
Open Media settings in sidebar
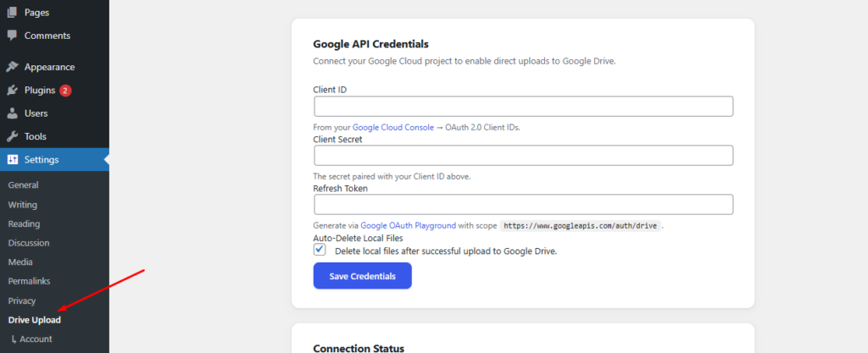click(20, 262)
